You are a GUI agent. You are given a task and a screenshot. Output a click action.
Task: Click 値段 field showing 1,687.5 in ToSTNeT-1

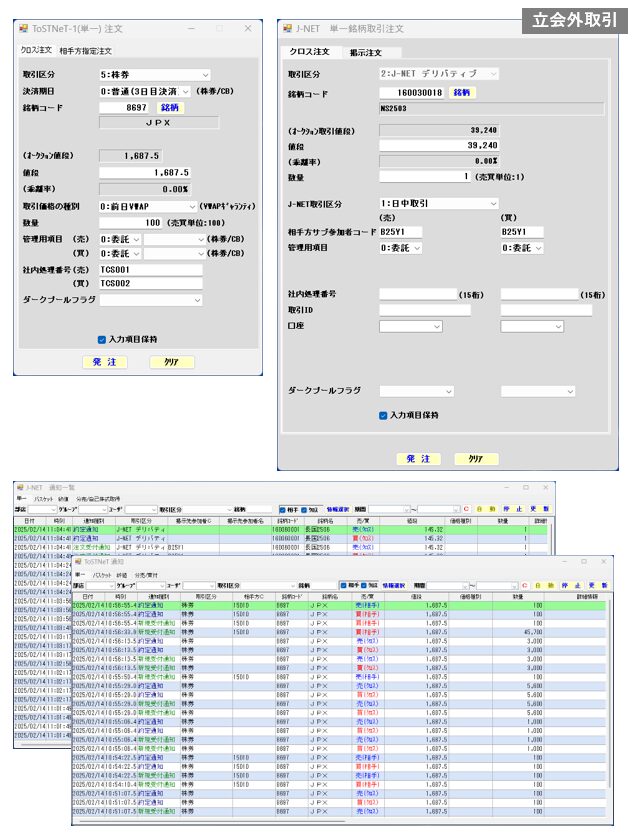(144, 173)
